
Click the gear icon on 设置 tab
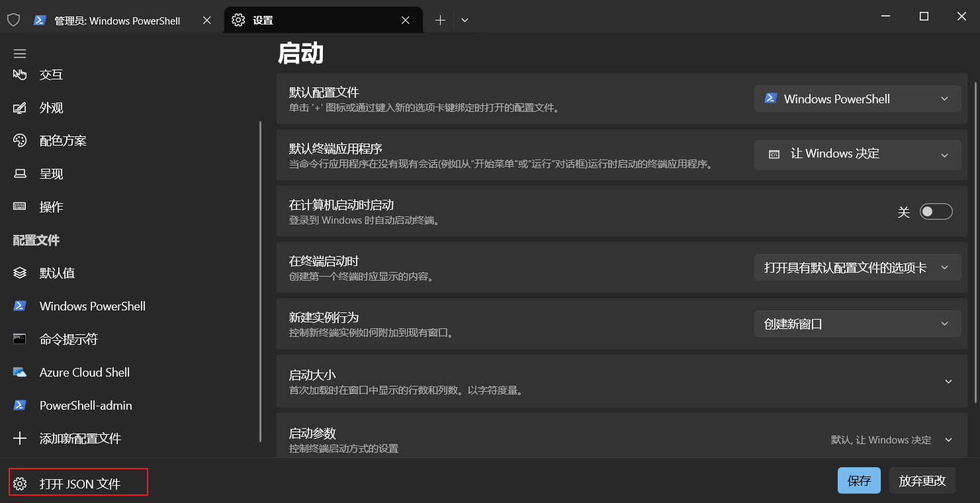pyautogui.click(x=238, y=20)
